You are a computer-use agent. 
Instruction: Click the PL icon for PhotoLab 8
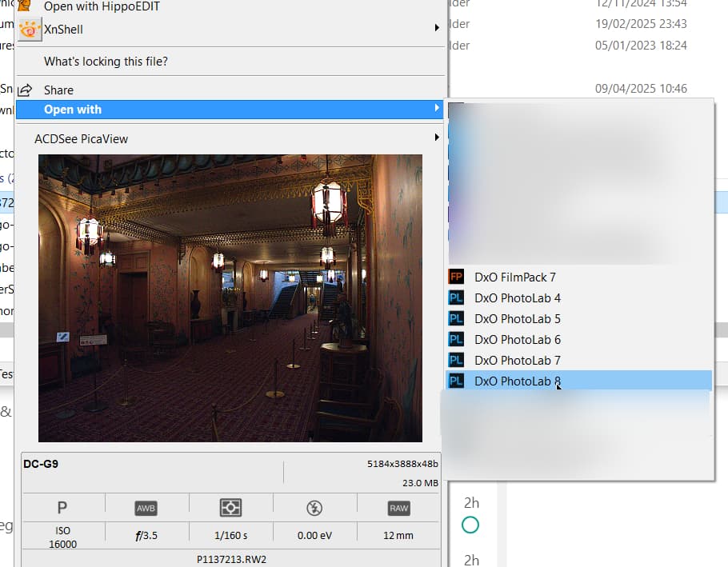click(456, 381)
